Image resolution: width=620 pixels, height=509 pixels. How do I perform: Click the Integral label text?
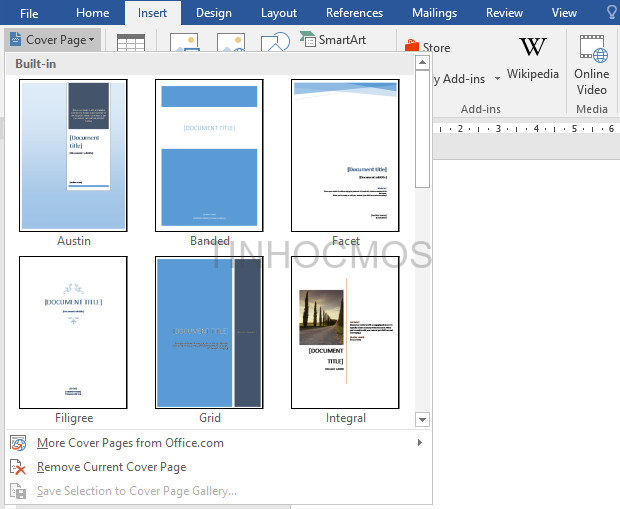346,418
